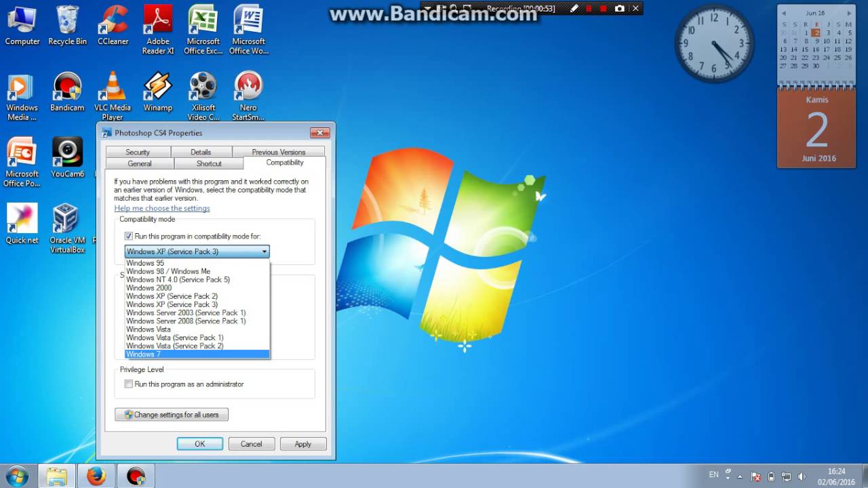Viewport: 868px width, 488px height.
Task: Open the Windows Start button
Action: tap(16, 476)
